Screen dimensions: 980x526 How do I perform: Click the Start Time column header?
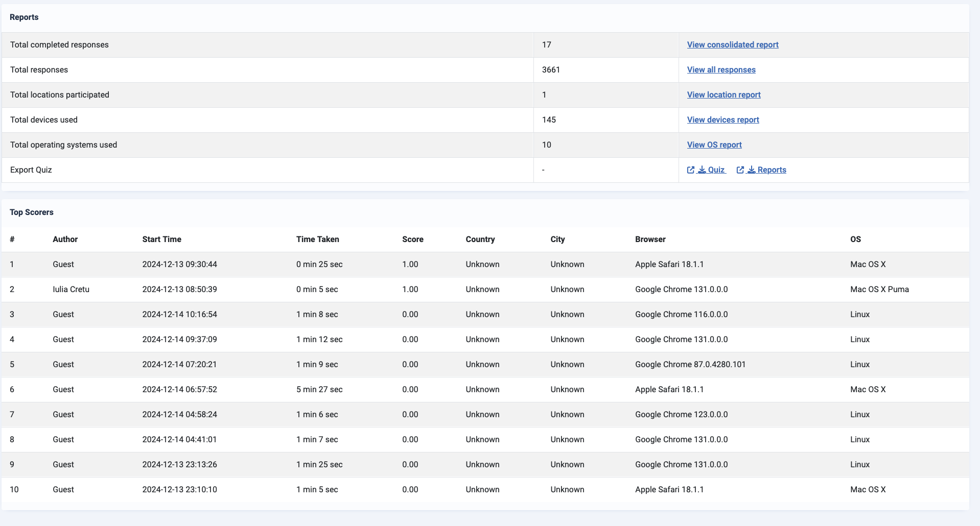coord(161,240)
